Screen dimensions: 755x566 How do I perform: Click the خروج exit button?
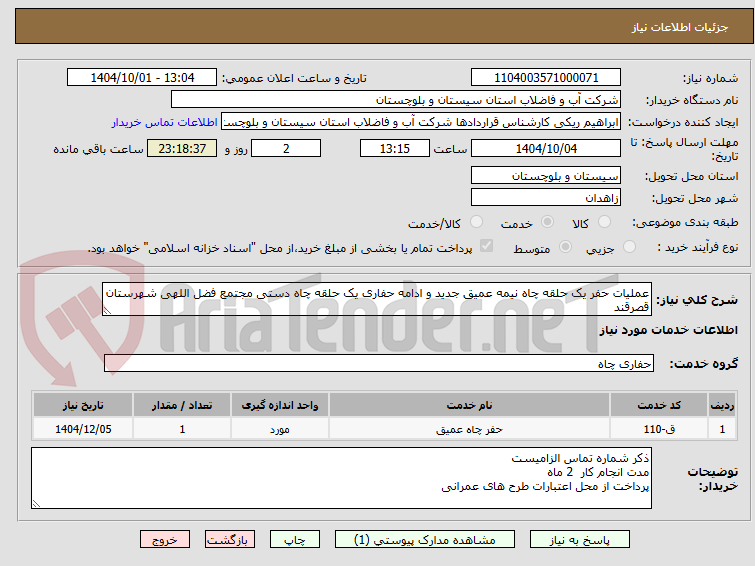tap(165, 540)
